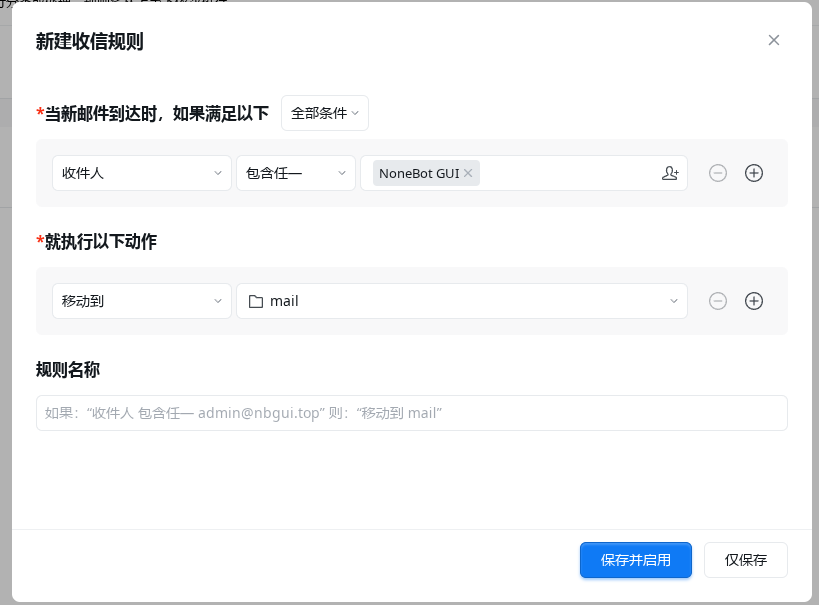Select the NoneBot GUI recipient chip

click(x=418, y=173)
